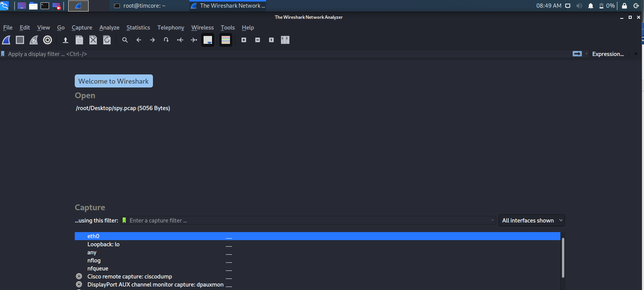Open the View menu
The image size is (644, 290).
[43, 28]
